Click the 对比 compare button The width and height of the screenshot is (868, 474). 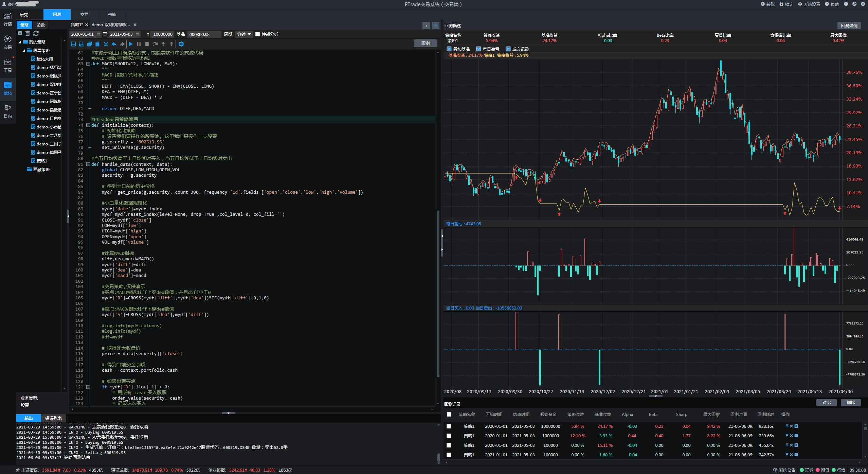(x=826, y=403)
